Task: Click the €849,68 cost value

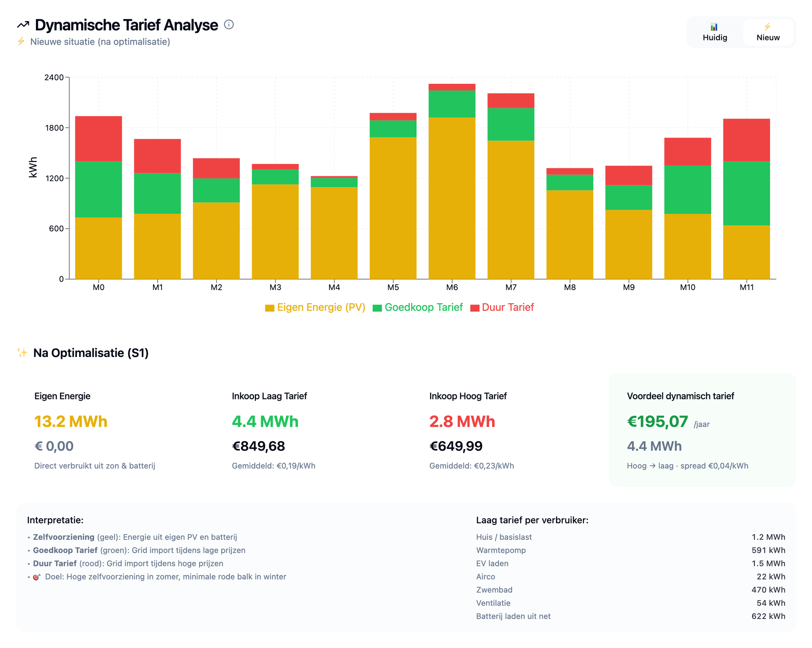Action: tap(258, 446)
